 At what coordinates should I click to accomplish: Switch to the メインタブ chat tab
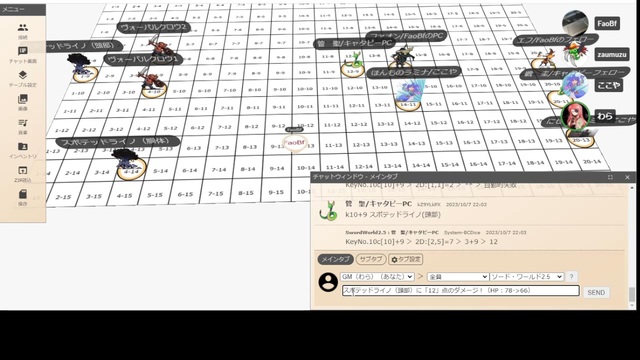click(335, 259)
